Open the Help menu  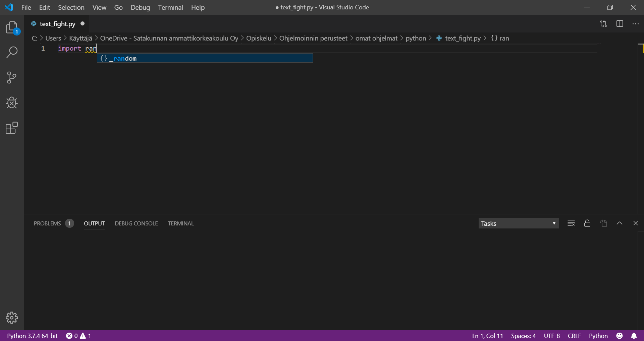click(x=198, y=7)
